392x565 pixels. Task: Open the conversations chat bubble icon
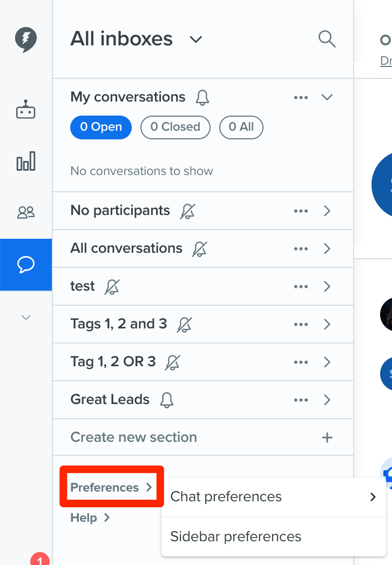point(25,265)
